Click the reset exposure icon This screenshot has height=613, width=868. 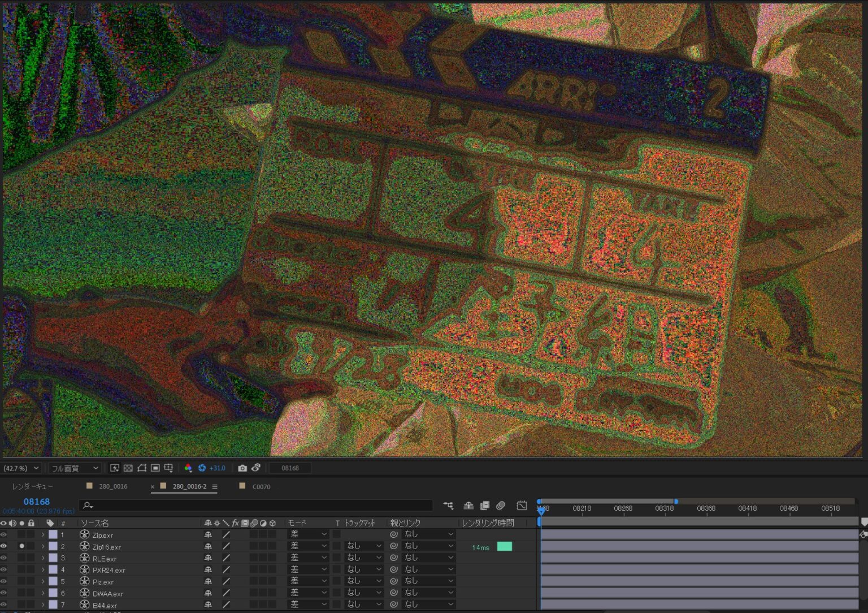click(202, 468)
